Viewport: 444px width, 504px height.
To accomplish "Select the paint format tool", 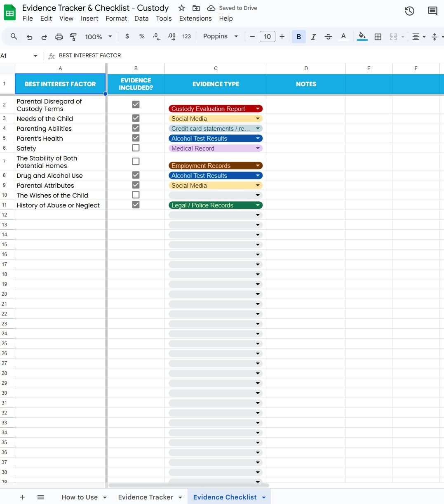I will (73, 37).
